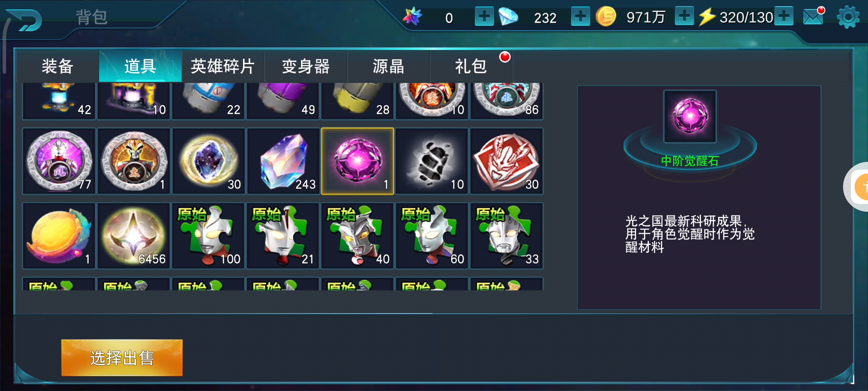Add gold coins via plus beside 971万

(684, 16)
